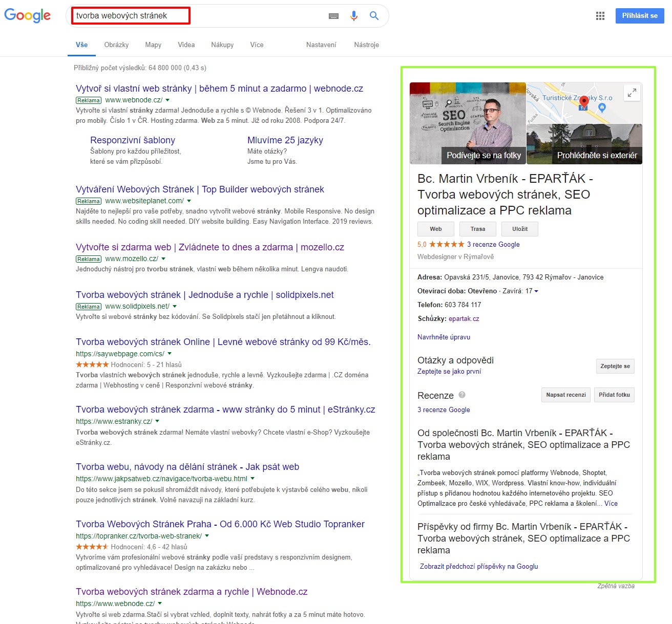Screen dimensions: 672x624
Task: Click the five-star rating in the knowledge panel
Action: click(447, 244)
